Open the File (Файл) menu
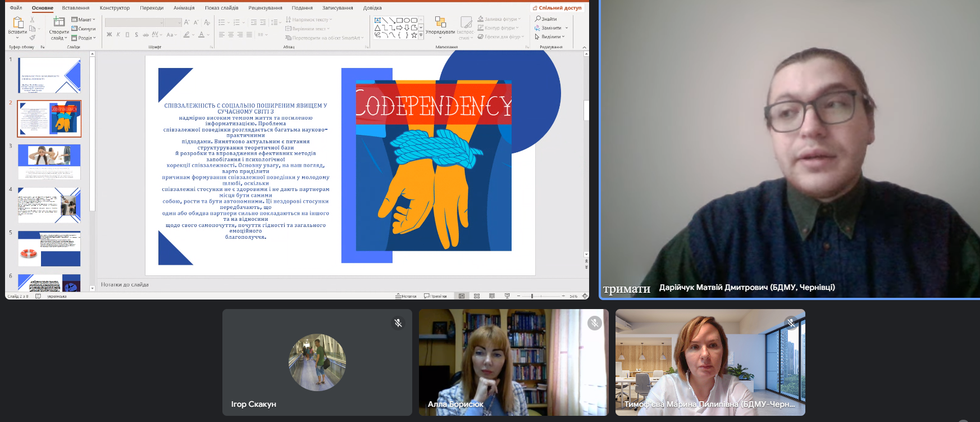The height and width of the screenshot is (422, 980). (x=16, y=8)
